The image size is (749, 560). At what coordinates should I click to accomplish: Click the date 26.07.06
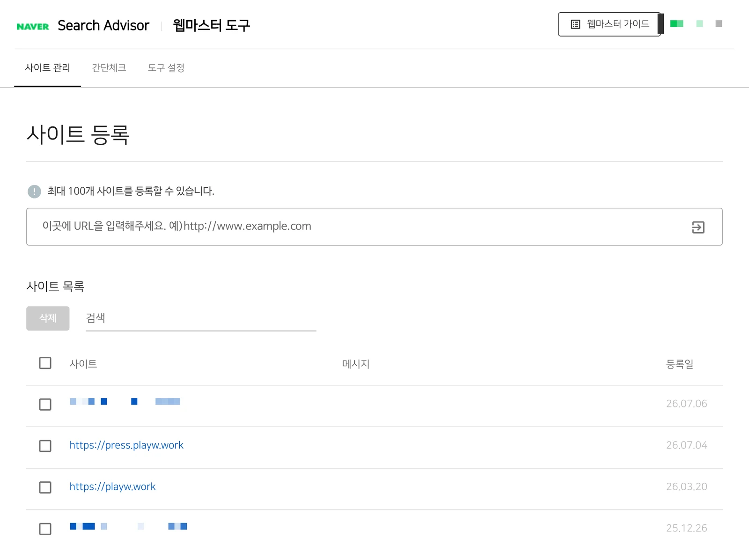coord(687,404)
